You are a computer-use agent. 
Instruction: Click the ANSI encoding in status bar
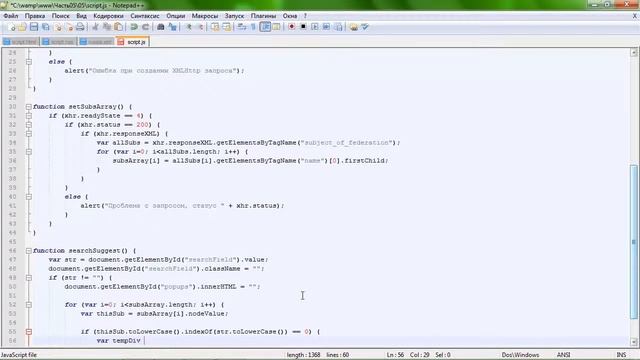[x=563, y=355]
